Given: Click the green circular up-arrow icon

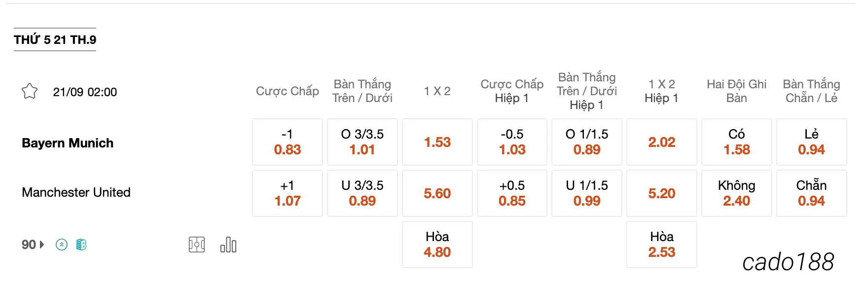Looking at the screenshot, I should [x=62, y=245].
